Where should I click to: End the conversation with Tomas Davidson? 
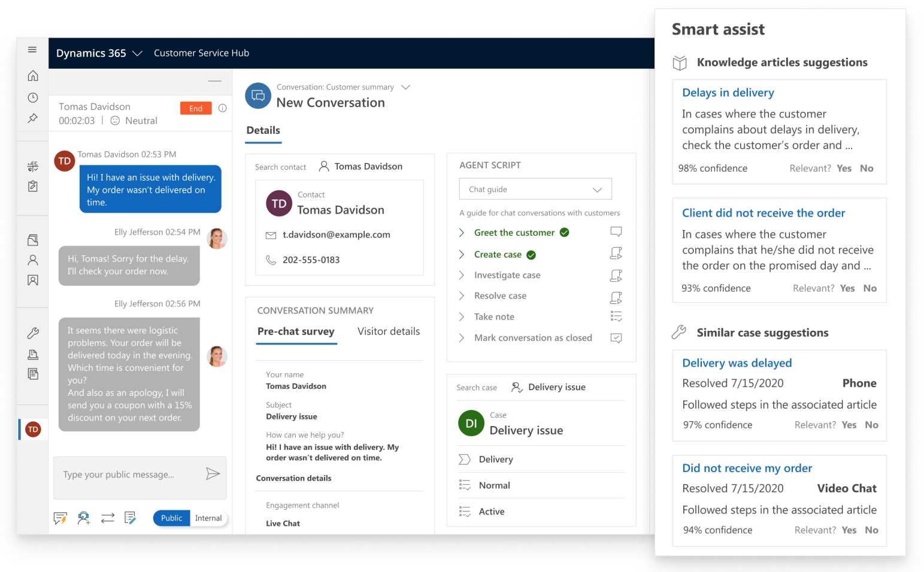pyautogui.click(x=196, y=108)
